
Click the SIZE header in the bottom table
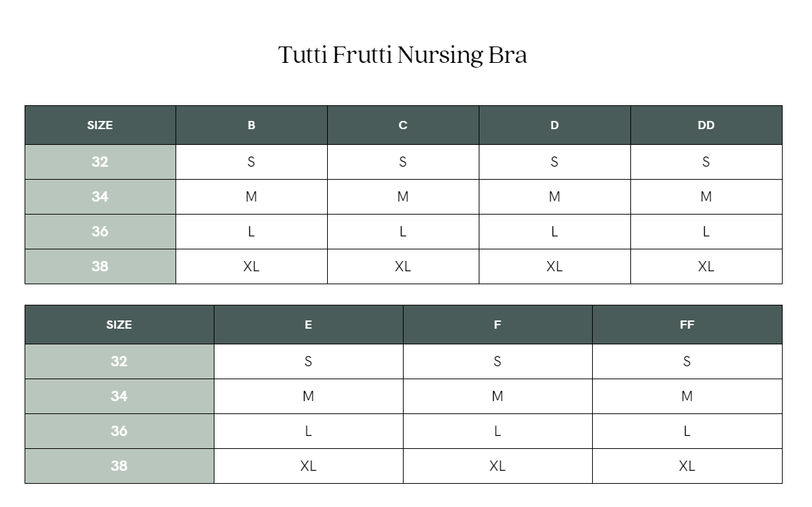click(119, 325)
